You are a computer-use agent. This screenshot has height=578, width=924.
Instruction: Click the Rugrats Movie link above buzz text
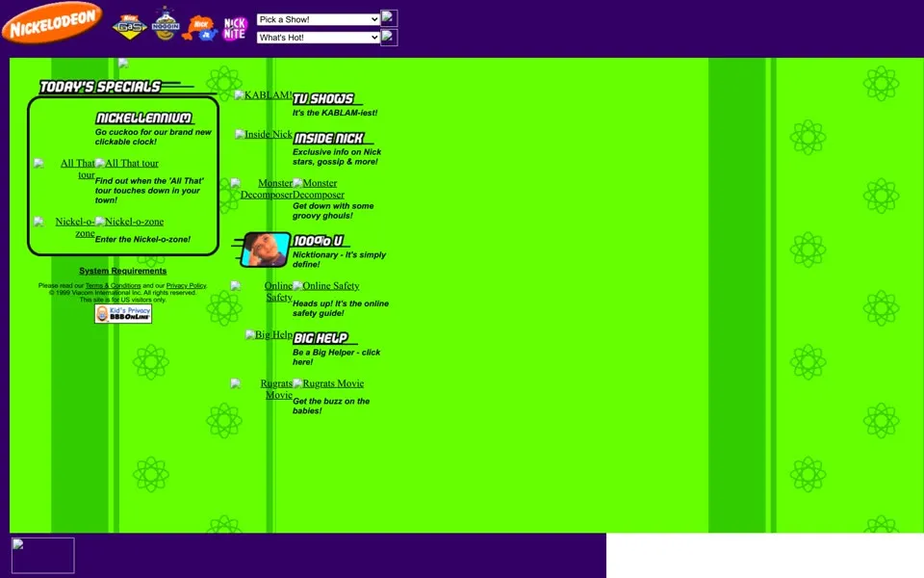click(x=328, y=383)
